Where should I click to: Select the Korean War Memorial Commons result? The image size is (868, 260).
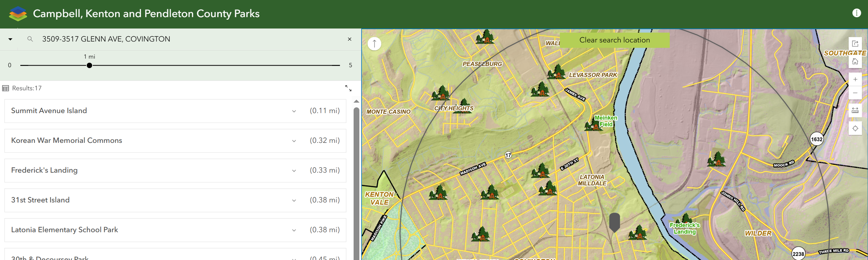(175, 140)
